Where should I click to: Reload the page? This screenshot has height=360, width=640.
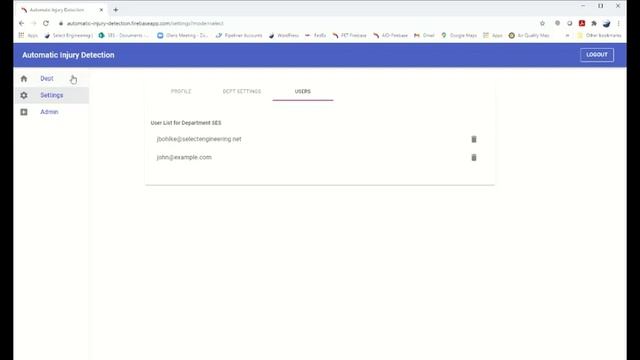click(46, 23)
